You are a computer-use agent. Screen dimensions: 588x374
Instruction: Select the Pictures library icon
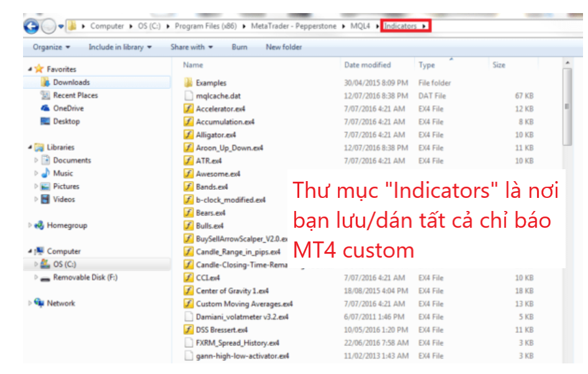46,187
